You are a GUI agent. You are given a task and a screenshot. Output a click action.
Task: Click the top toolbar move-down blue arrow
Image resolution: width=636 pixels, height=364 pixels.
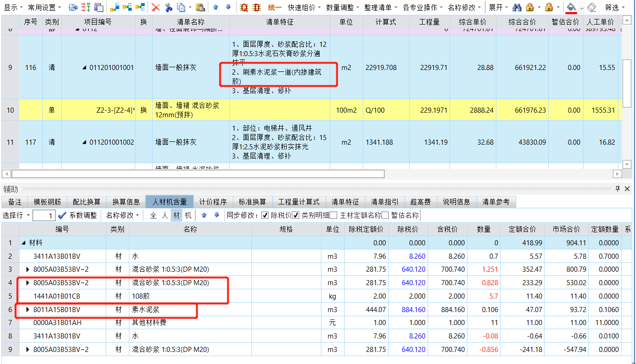228,7
